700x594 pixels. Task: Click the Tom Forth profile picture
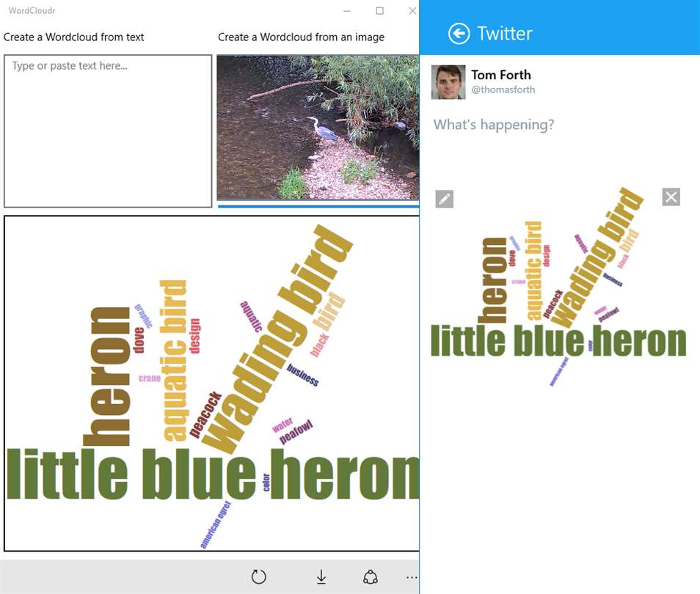(x=448, y=82)
